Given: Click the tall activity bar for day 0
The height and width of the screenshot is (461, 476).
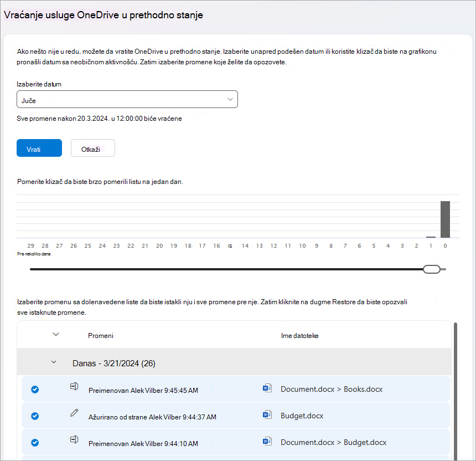Looking at the screenshot, I should point(445,219).
